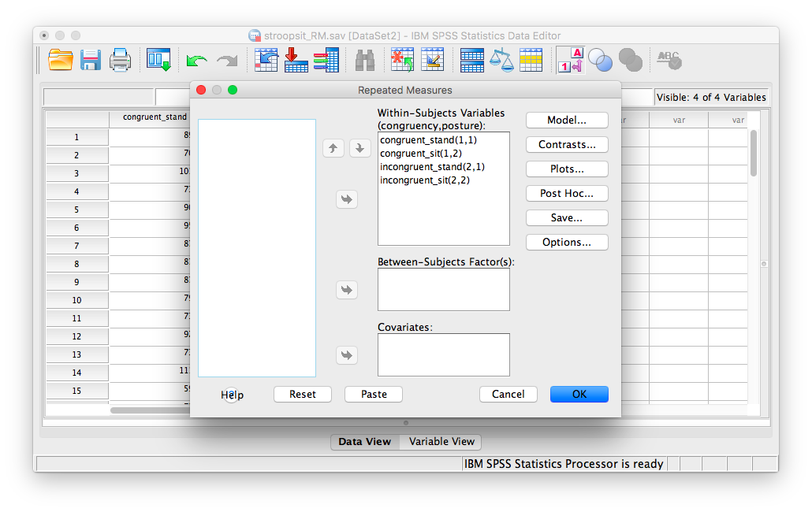The height and width of the screenshot is (512, 812).
Task: Redo action using the toolbar arrow
Action: (x=227, y=61)
